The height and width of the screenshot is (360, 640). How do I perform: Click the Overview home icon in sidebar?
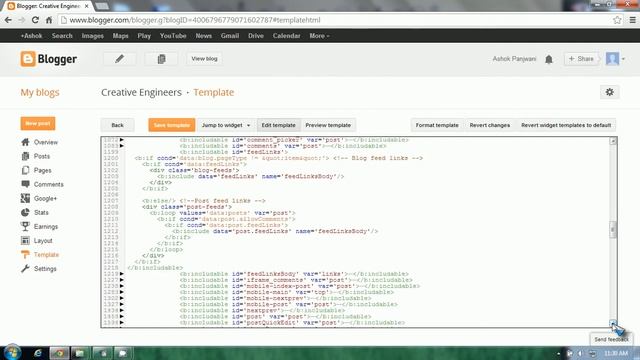click(25, 142)
